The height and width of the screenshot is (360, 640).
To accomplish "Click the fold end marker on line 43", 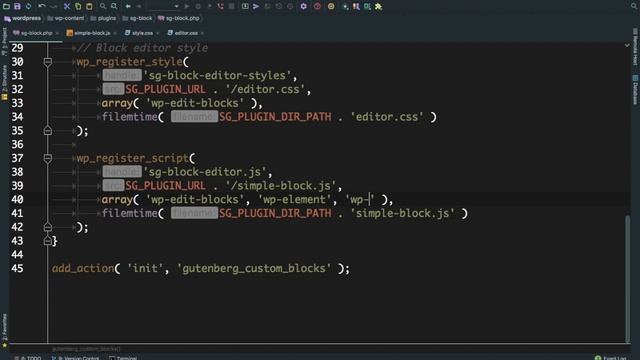I will [x=48, y=241].
